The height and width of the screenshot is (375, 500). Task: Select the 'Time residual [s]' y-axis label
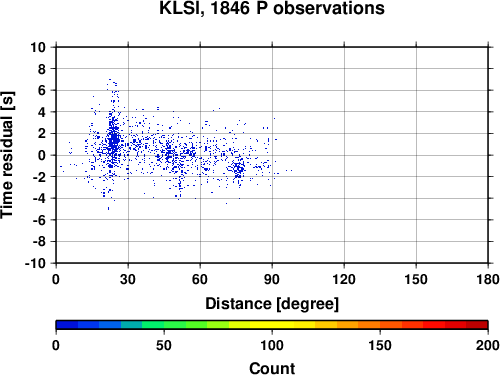click(x=7, y=155)
